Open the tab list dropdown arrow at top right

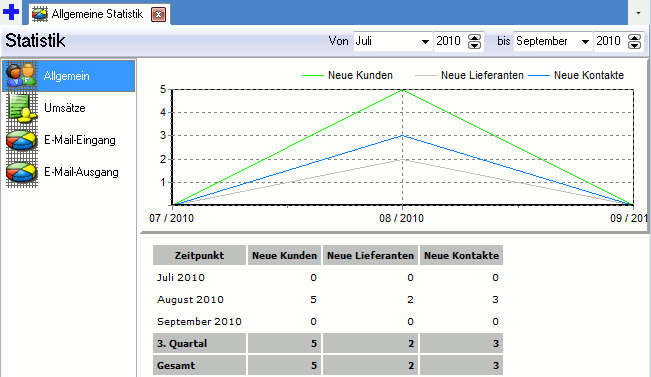[x=639, y=13]
